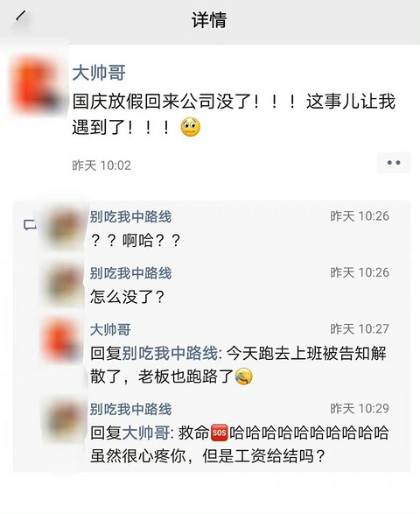Reply to the comment 怎么没了？
This screenshot has height=514, width=420.
127,297
